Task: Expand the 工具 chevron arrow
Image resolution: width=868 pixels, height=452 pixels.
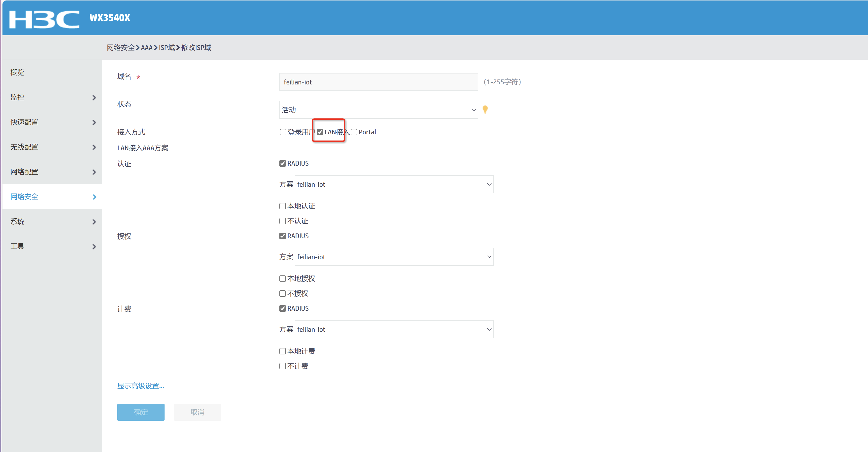Action: pyautogui.click(x=94, y=247)
